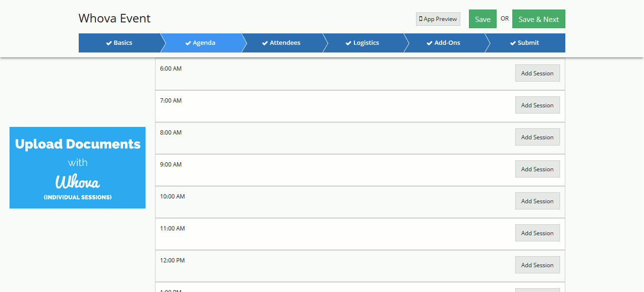Add Session at the 8:00 AM slot

click(x=537, y=137)
